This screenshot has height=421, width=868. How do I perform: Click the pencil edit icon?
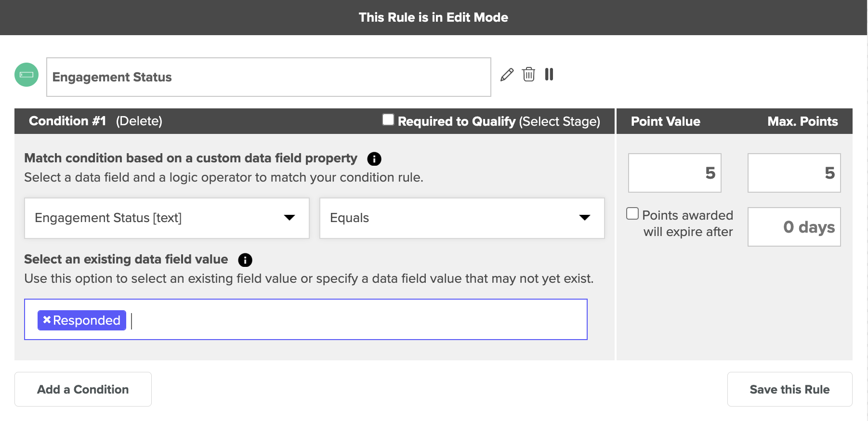507,75
